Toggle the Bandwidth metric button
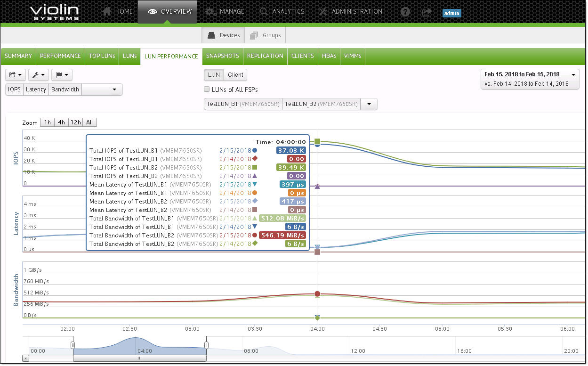This screenshot has width=588, height=366. click(x=65, y=89)
